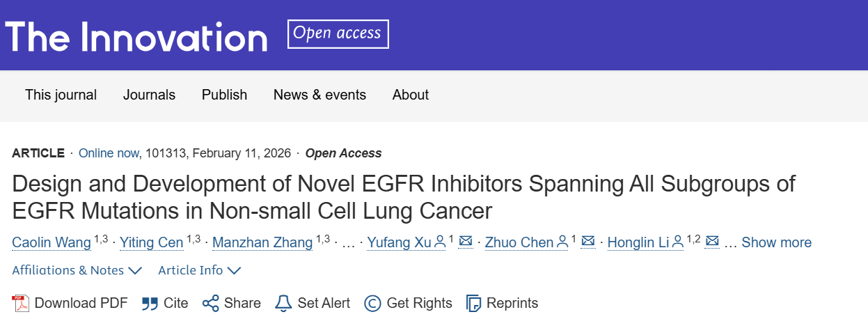Open author Caolin Wang's profile link

click(52, 242)
